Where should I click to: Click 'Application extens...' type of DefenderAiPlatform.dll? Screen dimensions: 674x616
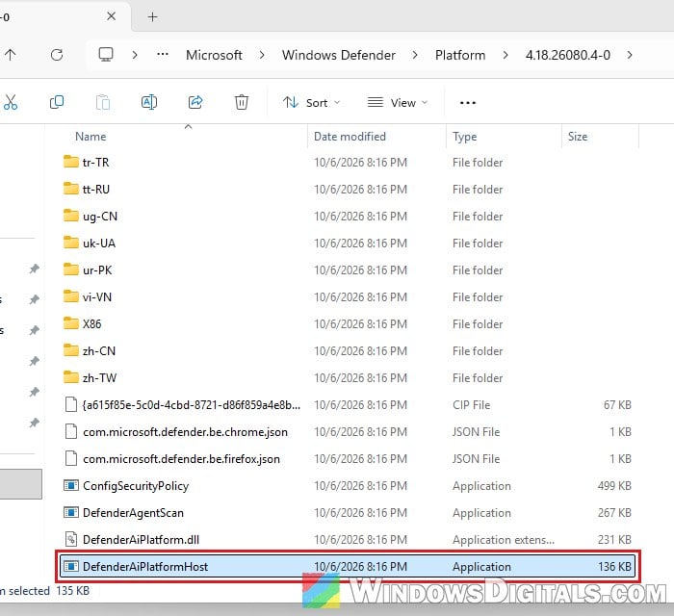click(x=504, y=540)
